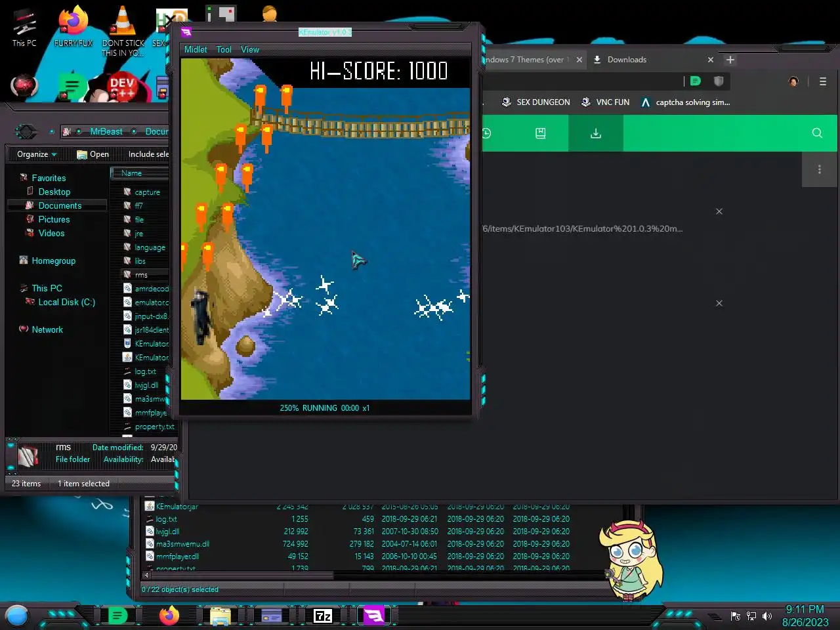Screen dimensions: 840x630
Task: Click the MrBeast breadcrumb in Explorer address bar
Action: pyautogui.click(x=106, y=132)
